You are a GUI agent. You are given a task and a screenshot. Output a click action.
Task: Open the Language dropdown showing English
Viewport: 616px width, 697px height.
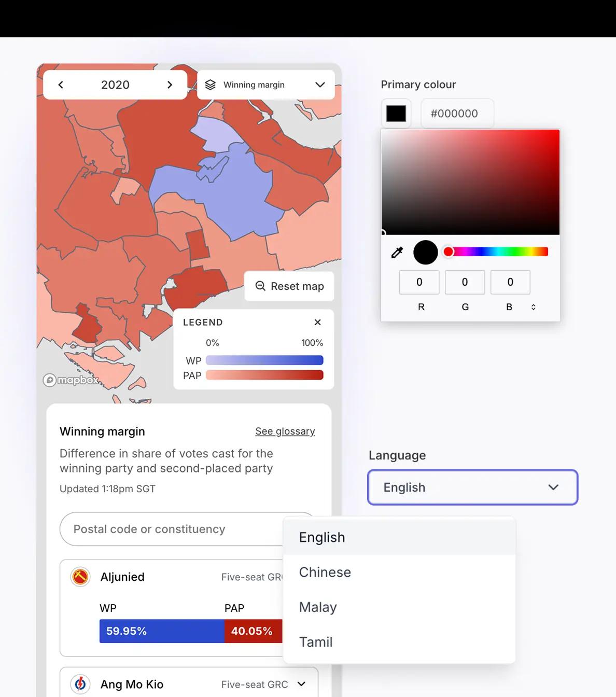click(473, 487)
